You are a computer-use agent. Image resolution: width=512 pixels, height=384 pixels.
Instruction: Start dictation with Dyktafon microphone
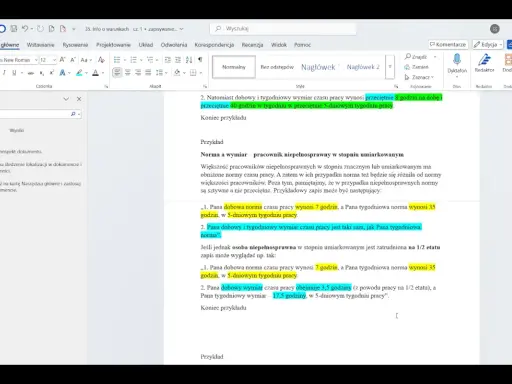[457, 64]
